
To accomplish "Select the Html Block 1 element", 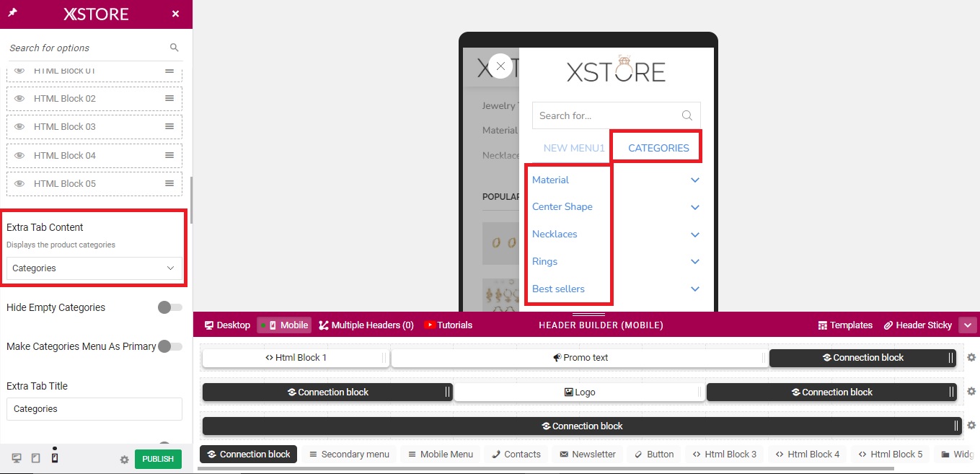I will [296, 357].
